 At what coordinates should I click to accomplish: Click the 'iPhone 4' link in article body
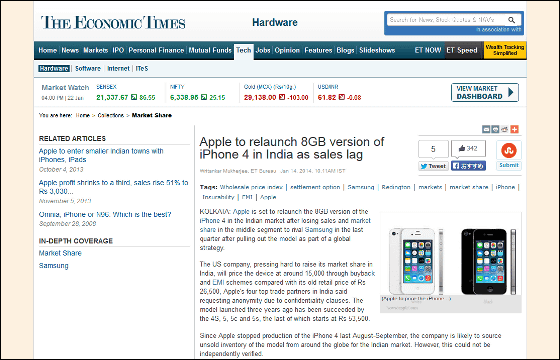click(x=212, y=221)
